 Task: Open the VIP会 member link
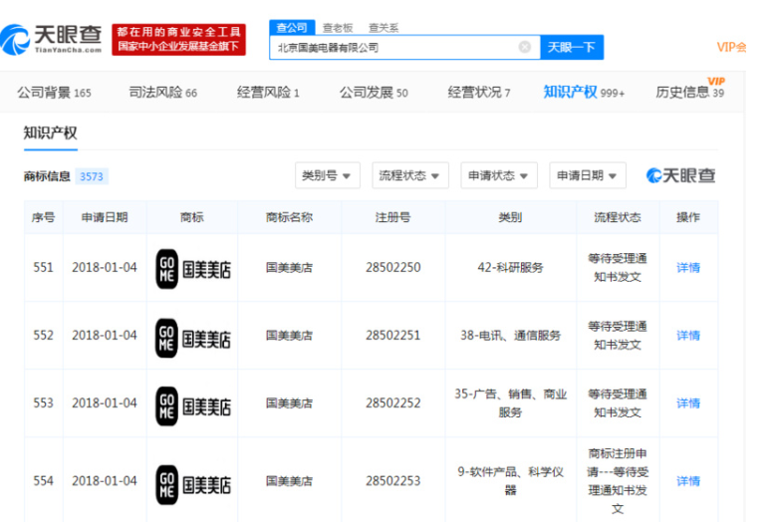pos(731,47)
